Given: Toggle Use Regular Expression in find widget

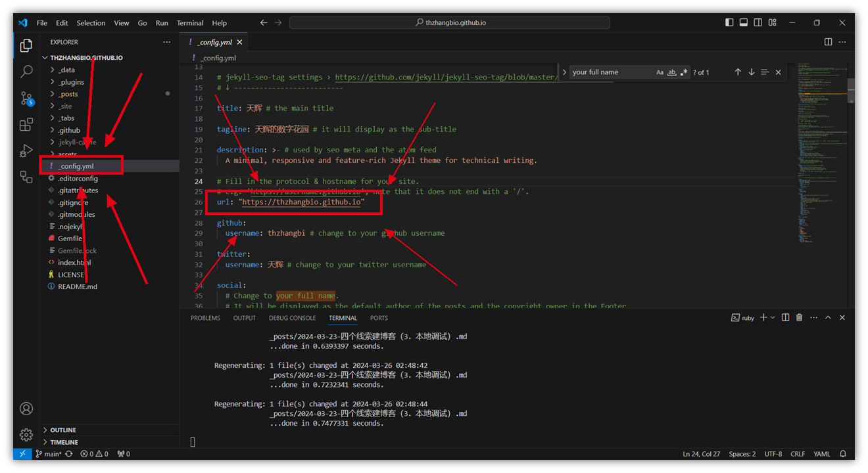Looking at the screenshot, I should [684, 72].
